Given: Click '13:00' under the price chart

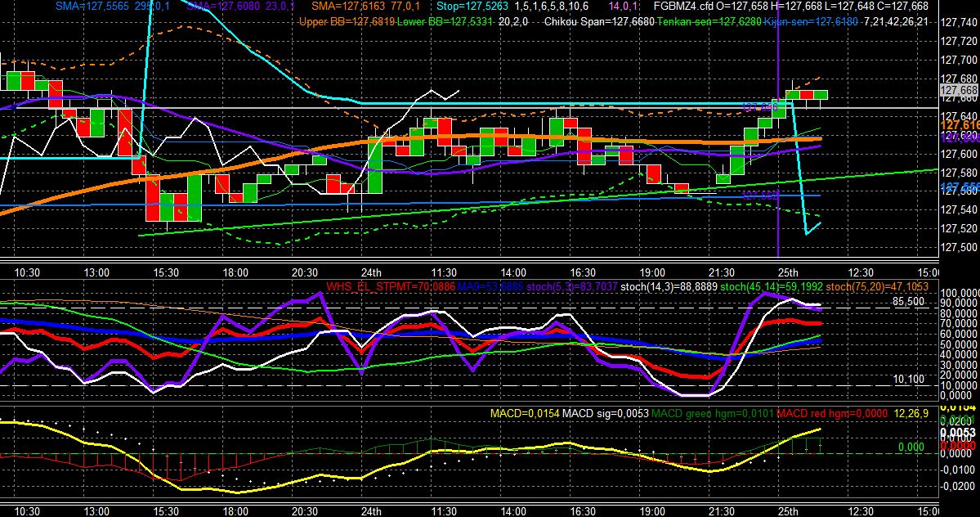Looking at the screenshot, I should (x=97, y=272).
